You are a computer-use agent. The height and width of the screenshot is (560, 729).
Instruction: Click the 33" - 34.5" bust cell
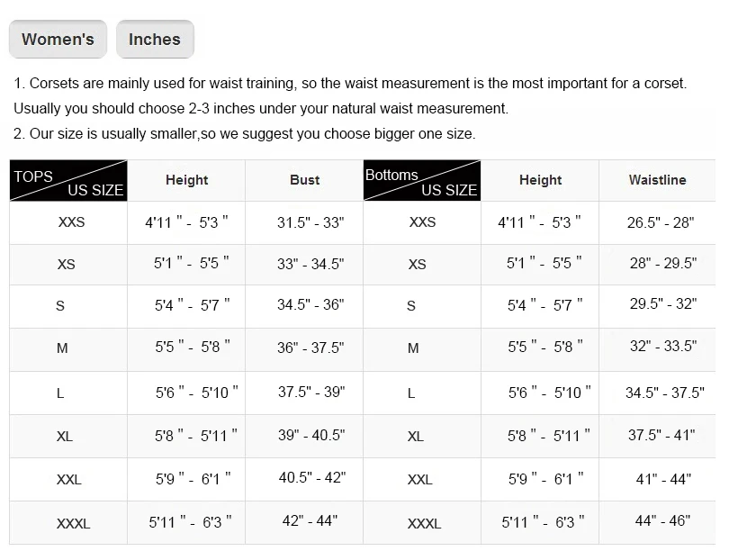click(310, 264)
